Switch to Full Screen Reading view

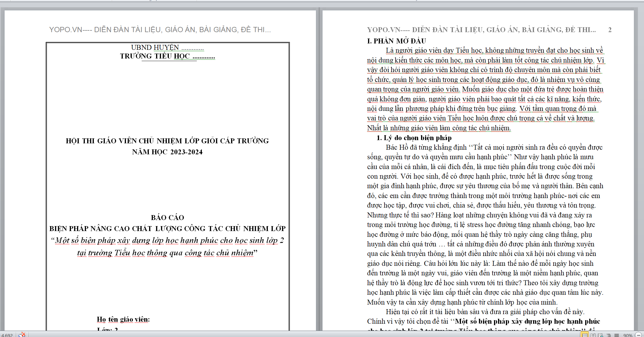(x=593, y=335)
